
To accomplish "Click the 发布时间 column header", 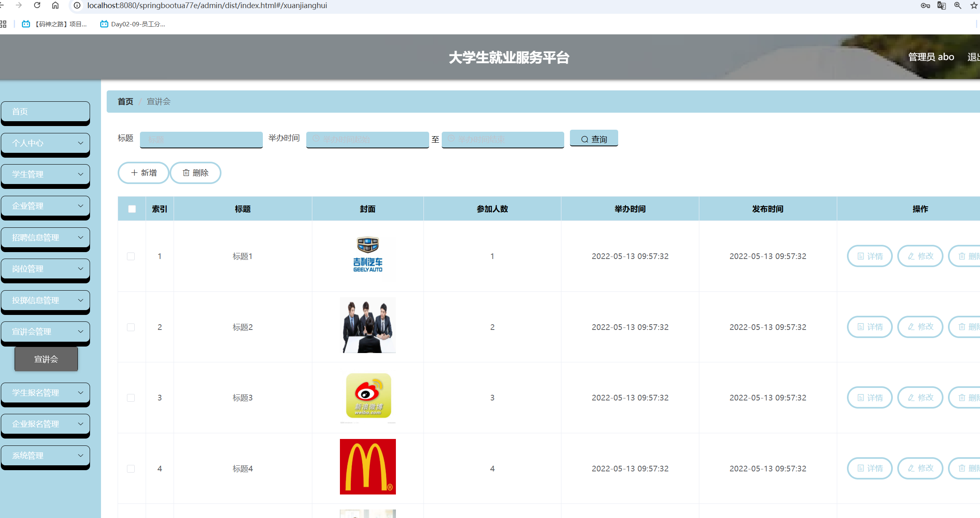I will pos(767,209).
